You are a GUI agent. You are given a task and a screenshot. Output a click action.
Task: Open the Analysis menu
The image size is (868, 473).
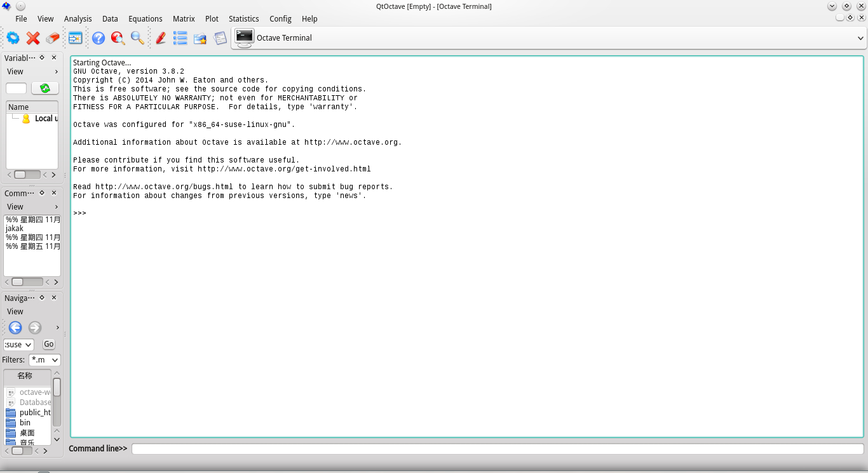point(78,19)
